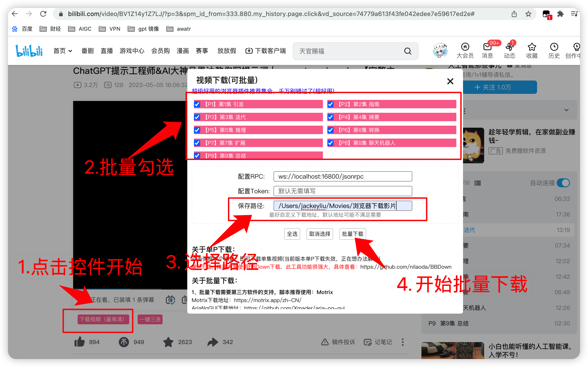Open 游戏中心 in the nav bar
The width and height of the screenshot is (588, 367).
pos(132,51)
